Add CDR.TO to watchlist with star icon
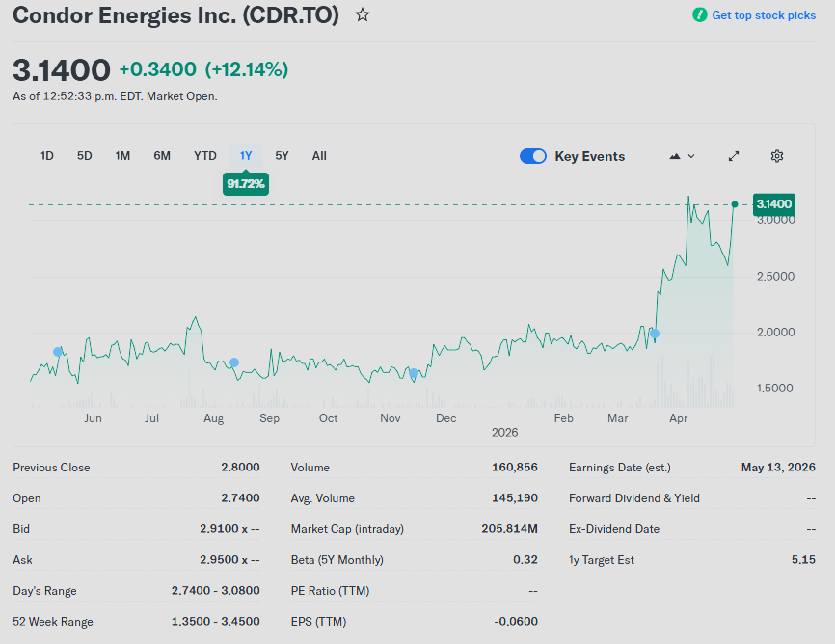835x644 pixels. [x=363, y=14]
